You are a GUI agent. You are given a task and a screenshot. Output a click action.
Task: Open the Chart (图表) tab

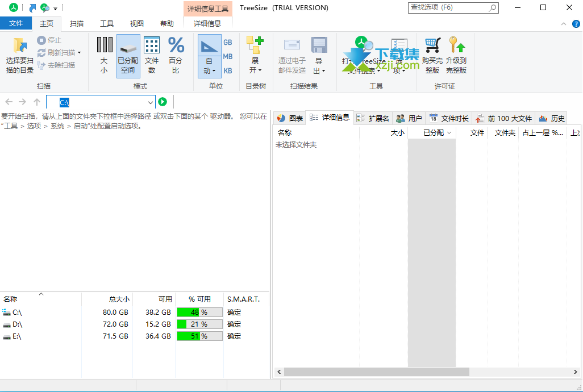click(290, 118)
